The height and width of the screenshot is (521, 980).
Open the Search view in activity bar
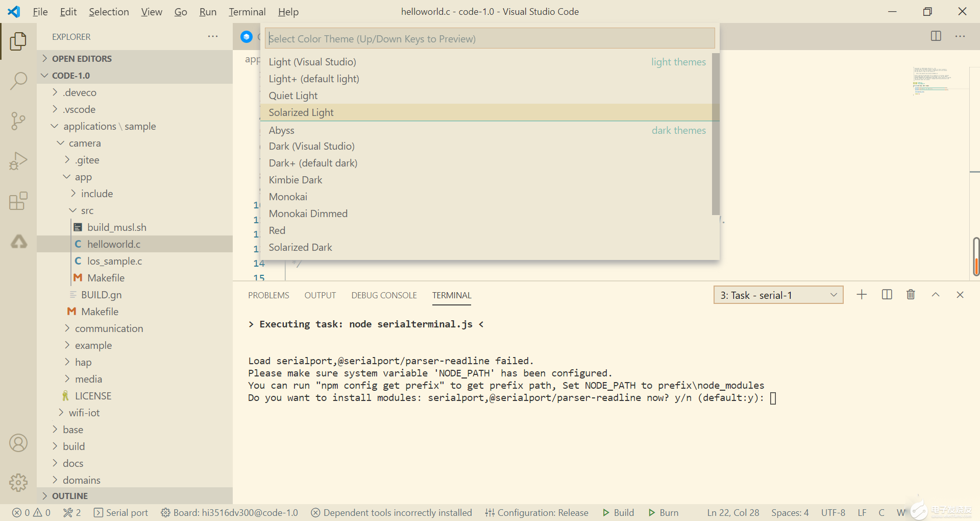(x=18, y=81)
